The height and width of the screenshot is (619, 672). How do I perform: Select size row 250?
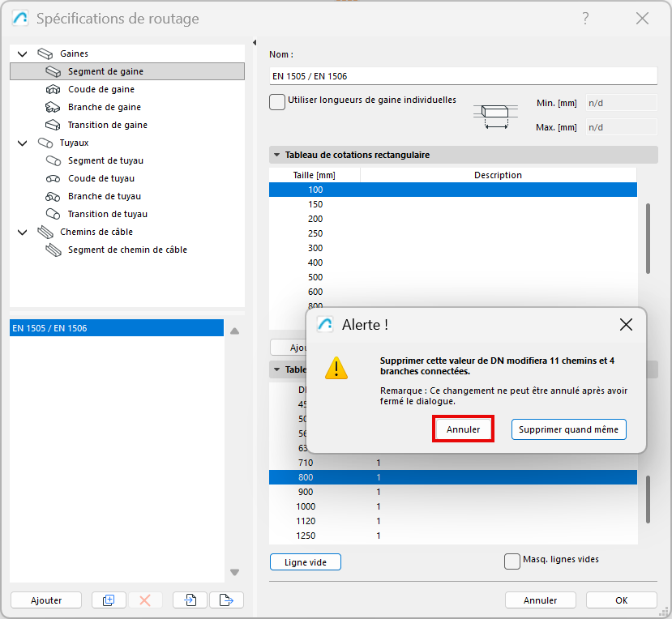[x=453, y=233]
